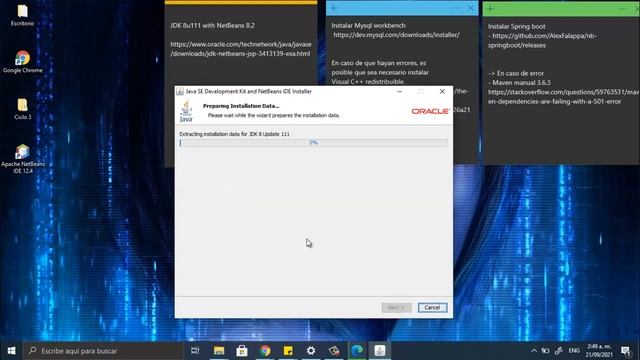Show hidden system tray icons
The width and height of the screenshot is (640, 360).
pos(534,351)
